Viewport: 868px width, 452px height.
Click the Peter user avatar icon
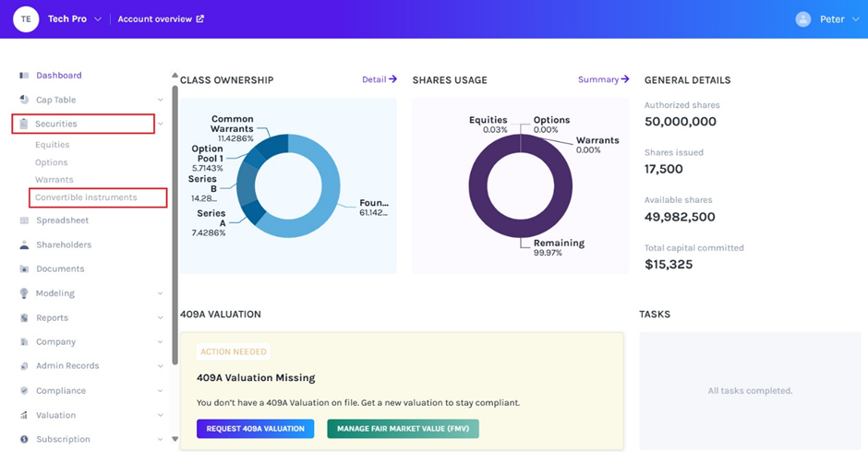click(803, 19)
